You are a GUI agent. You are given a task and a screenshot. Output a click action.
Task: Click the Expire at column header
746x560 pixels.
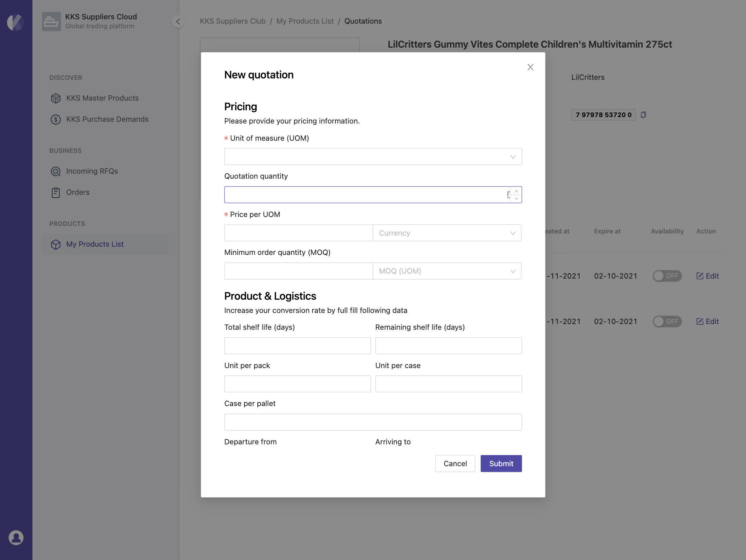(607, 231)
